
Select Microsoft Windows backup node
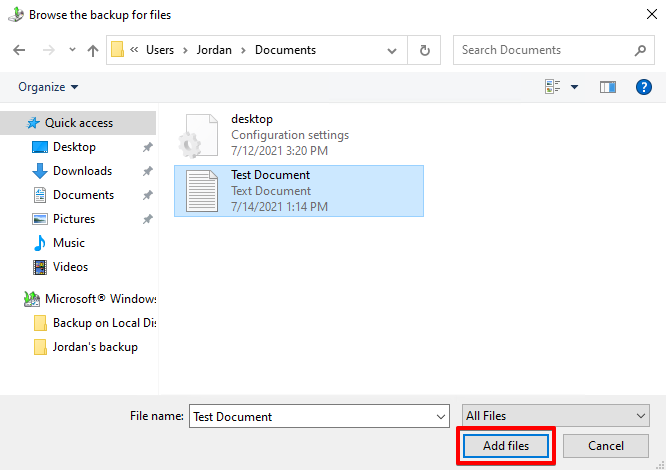pos(89,299)
